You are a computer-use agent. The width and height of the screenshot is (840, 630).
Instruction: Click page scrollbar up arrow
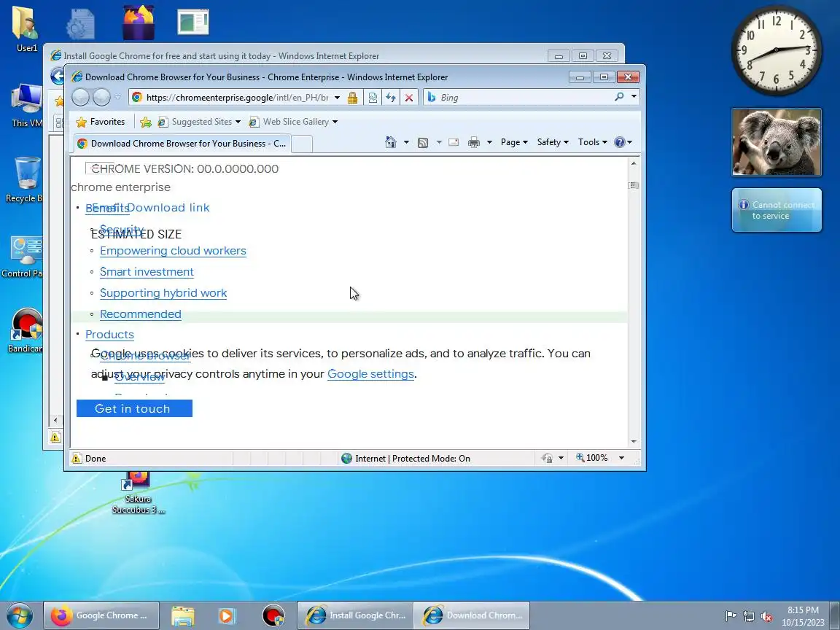click(x=634, y=163)
